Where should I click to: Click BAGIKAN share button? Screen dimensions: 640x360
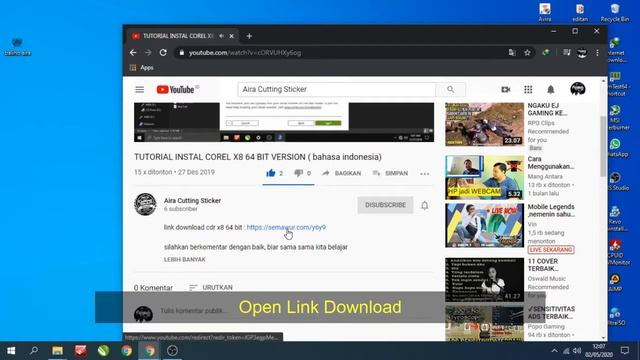(x=342, y=173)
